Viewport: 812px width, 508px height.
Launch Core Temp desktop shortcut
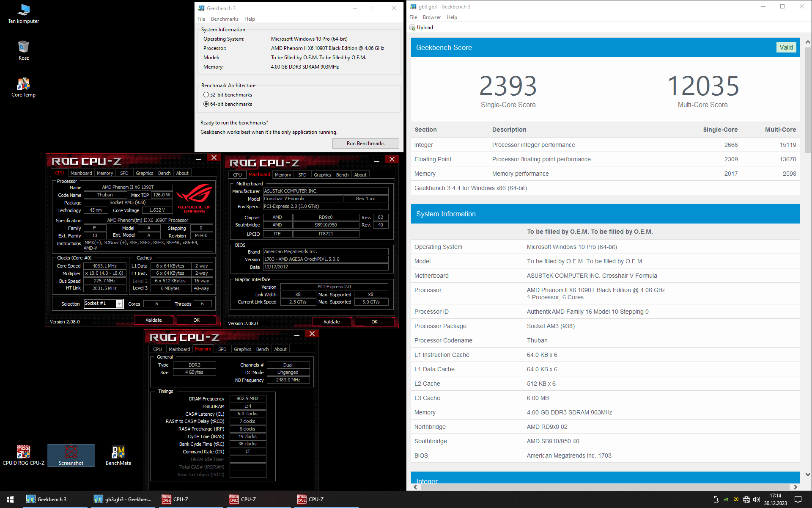(23, 88)
